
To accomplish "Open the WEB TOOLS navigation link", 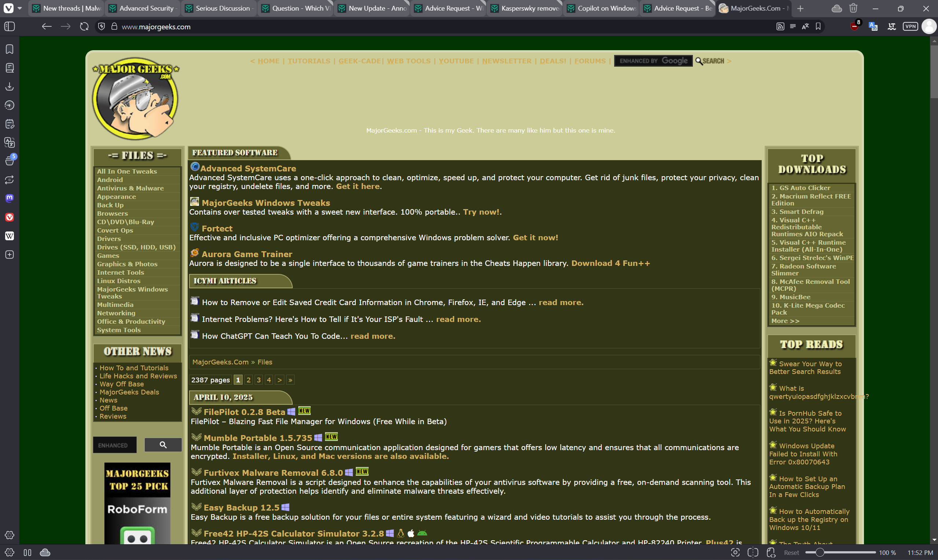I will (409, 61).
